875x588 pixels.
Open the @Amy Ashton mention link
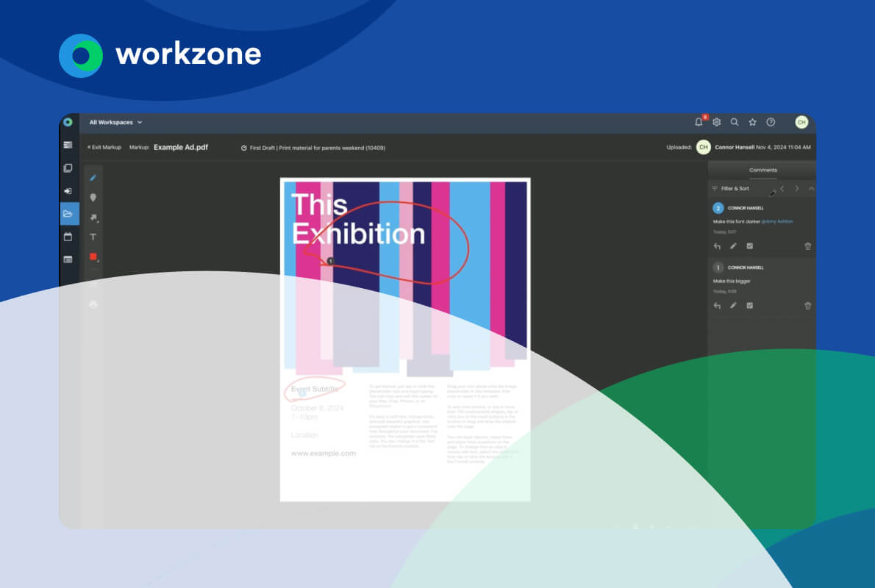(777, 221)
